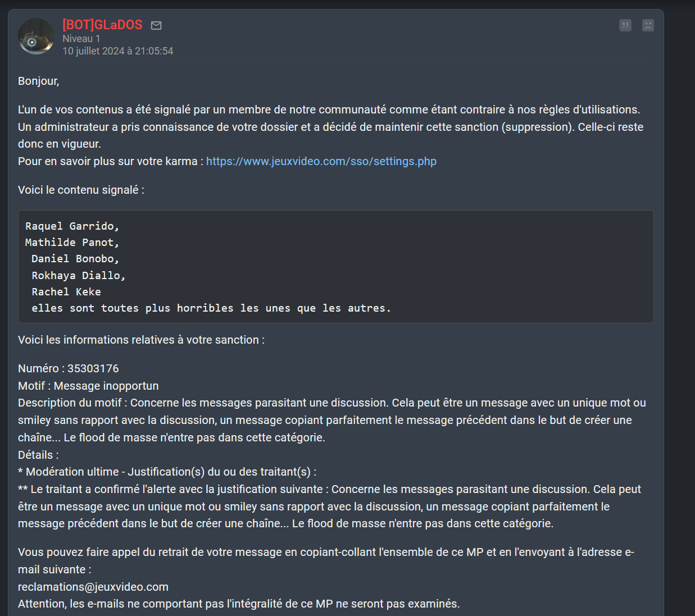Click the 'Voici le contenu signalé' heading
The height and width of the screenshot is (616, 695).
tap(81, 190)
